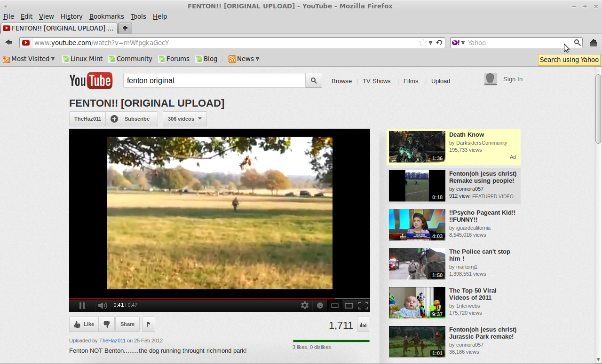The height and width of the screenshot is (364, 602).
Task: Click the YouTube search magnifier button
Action: pos(314,81)
